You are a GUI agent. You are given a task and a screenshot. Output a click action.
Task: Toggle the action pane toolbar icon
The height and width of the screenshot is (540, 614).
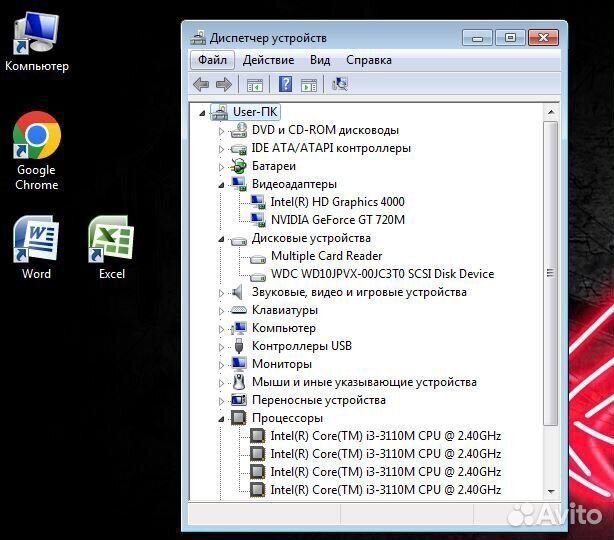309,85
